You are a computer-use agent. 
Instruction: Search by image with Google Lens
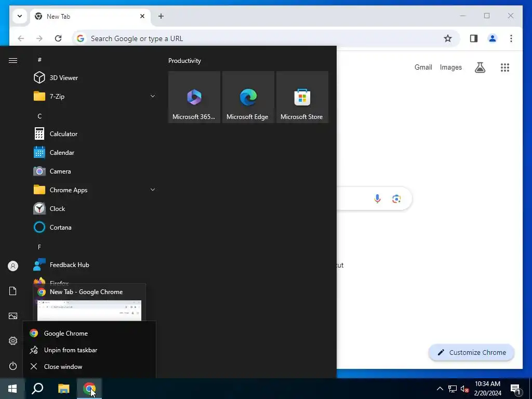(x=396, y=198)
